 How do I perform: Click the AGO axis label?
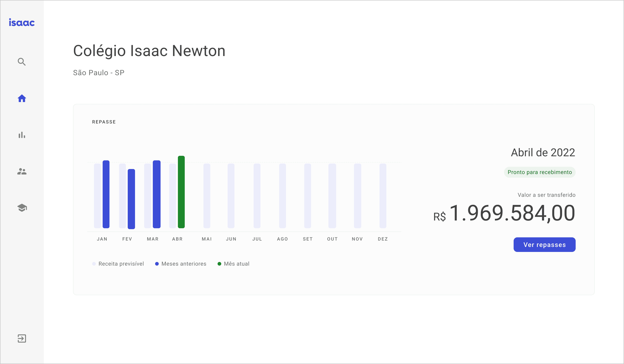coord(283,239)
